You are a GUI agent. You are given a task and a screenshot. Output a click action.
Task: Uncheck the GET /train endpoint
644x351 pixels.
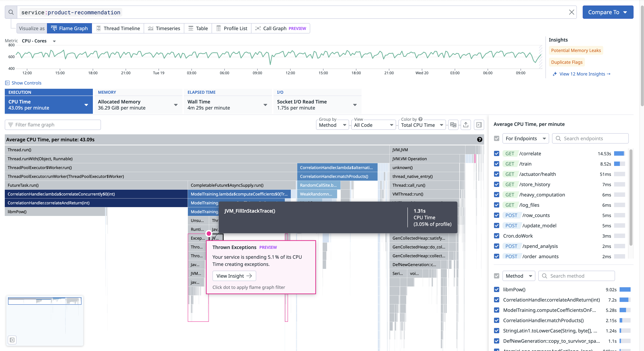[496, 164]
